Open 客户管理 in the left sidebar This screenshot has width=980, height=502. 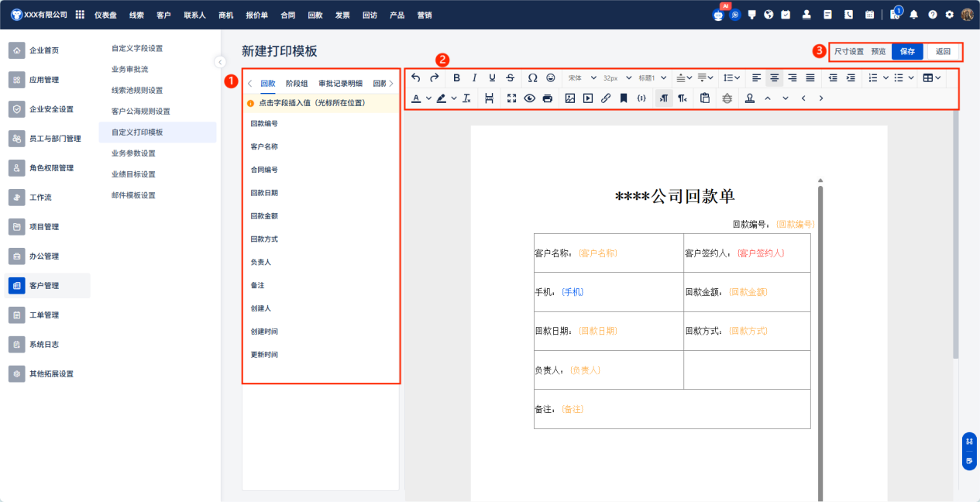pos(47,286)
